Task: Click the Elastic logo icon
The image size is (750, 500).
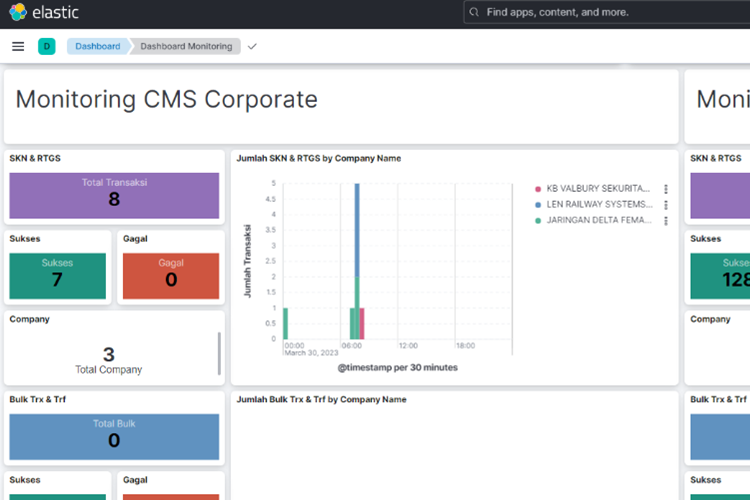Action: pyautogui.click(x=18, y=13)
